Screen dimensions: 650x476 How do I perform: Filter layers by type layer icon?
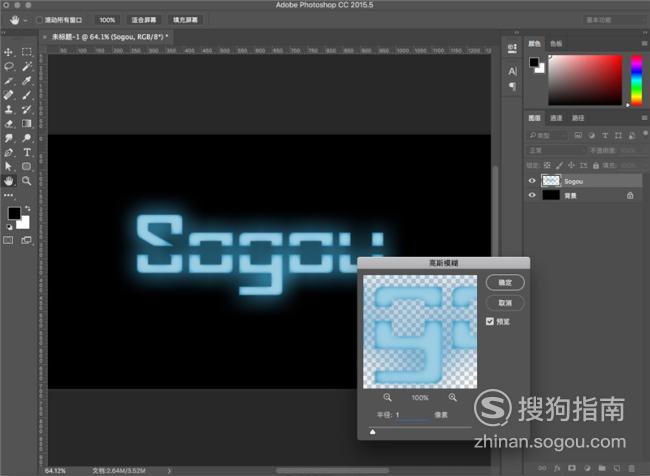(605, 136)
